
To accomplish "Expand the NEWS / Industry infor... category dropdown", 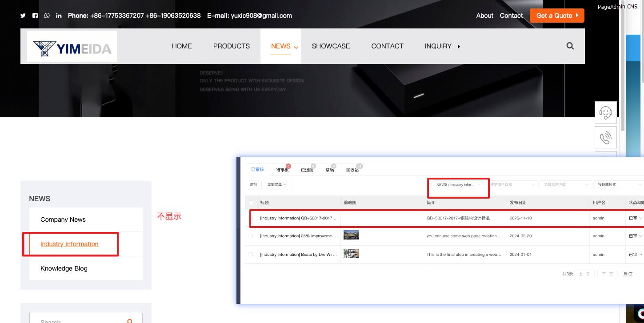I will point(459,184).
